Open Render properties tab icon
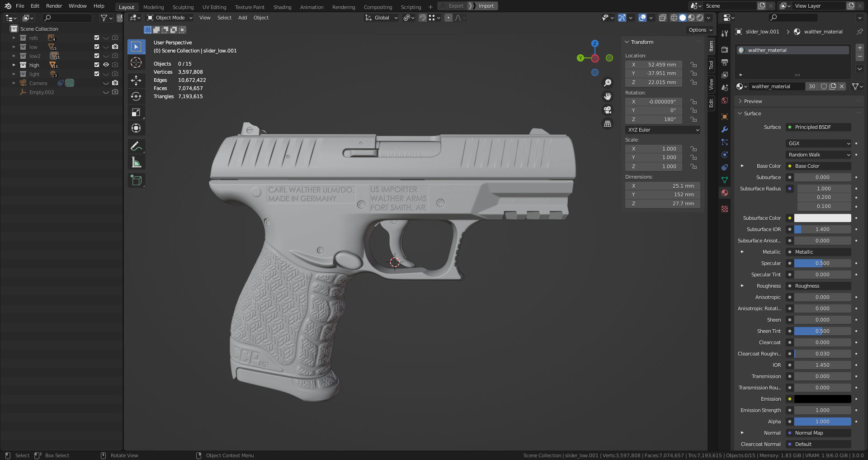868x460 pixels. pos(725,49)
